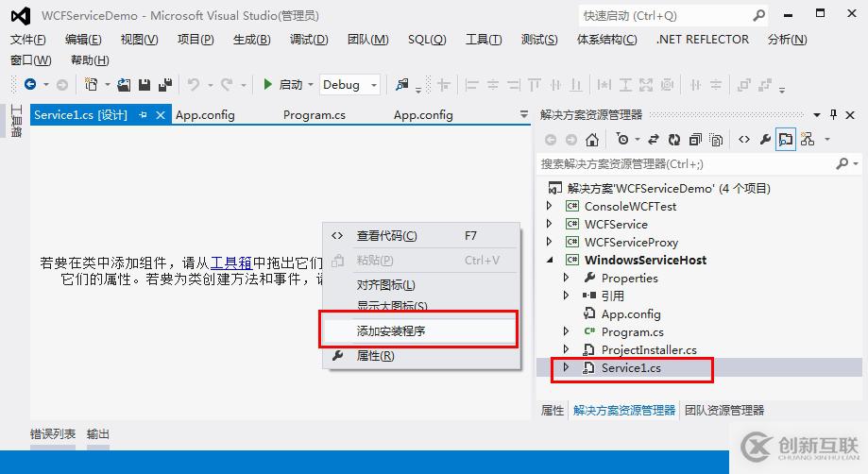Image resolution: width=868 pixels, height=474 pixels.
Task: Expand the WCFService project node
Action: [549, 224]
